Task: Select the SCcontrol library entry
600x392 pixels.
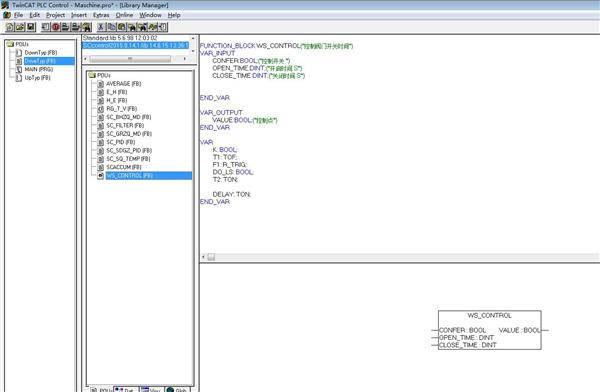Action: [x=135, y=45]
